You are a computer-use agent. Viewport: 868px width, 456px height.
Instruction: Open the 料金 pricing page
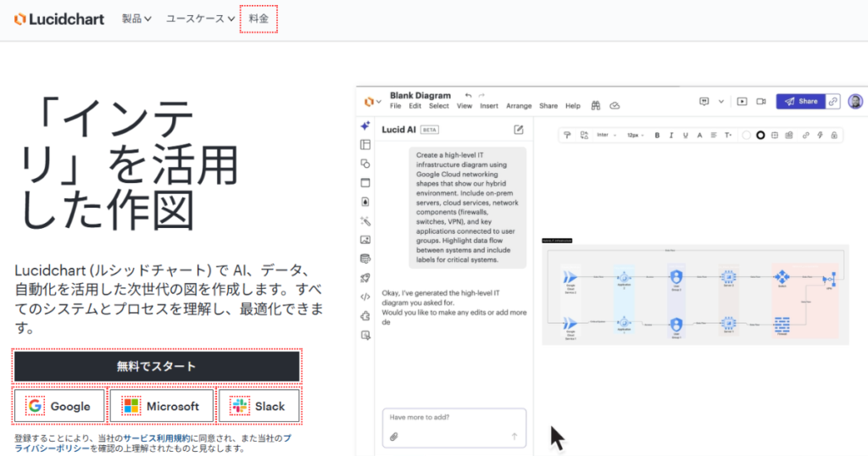click(x=259, y=19)
